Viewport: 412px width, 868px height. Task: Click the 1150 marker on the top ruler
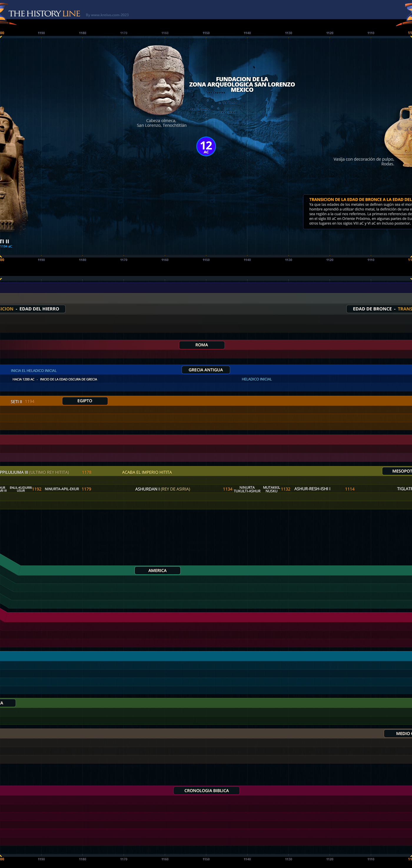coord(206,33)
